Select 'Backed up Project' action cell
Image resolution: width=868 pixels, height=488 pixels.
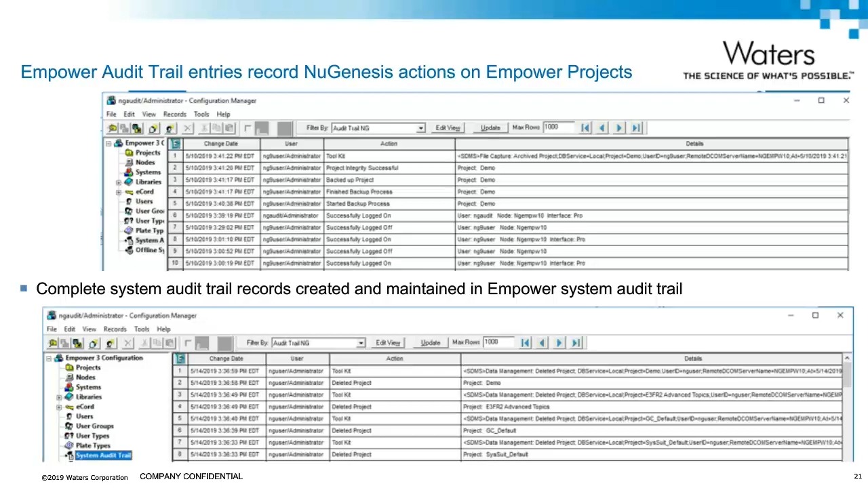[389, 180]
